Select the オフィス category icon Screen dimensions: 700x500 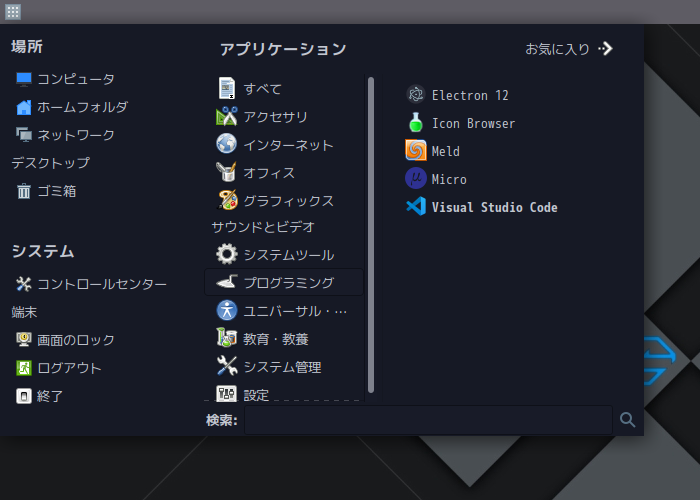[x=227, y=172]
